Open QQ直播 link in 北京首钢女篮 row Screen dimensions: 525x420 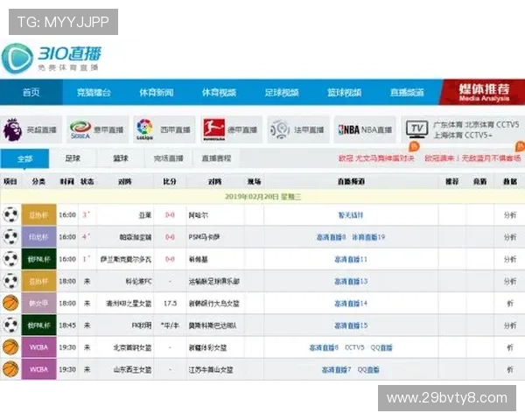381,347
